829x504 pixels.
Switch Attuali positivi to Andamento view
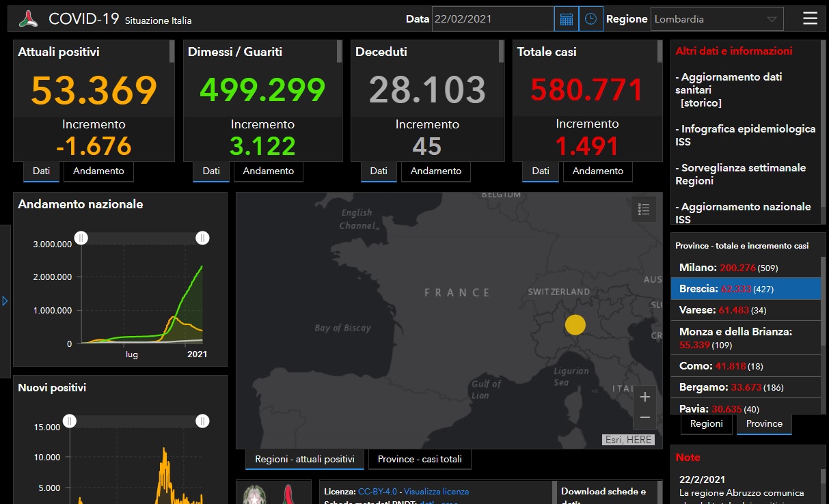tap(98, 171)
